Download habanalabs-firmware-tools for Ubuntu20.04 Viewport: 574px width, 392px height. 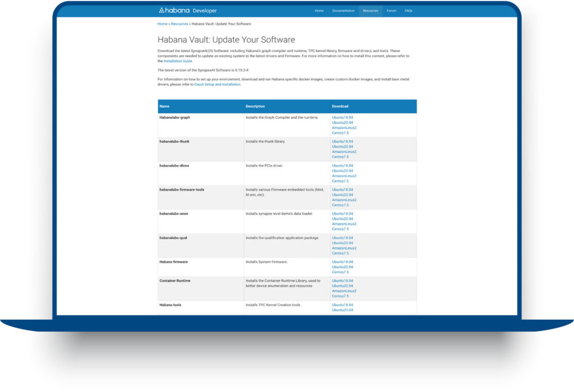[342, 195]
